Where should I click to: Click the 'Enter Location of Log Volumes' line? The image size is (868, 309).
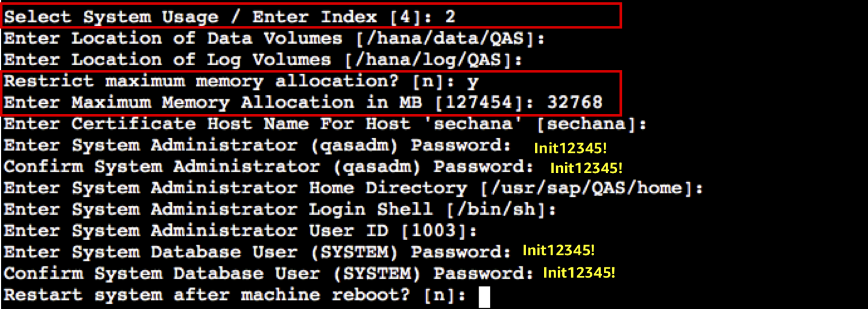(263, 60)
